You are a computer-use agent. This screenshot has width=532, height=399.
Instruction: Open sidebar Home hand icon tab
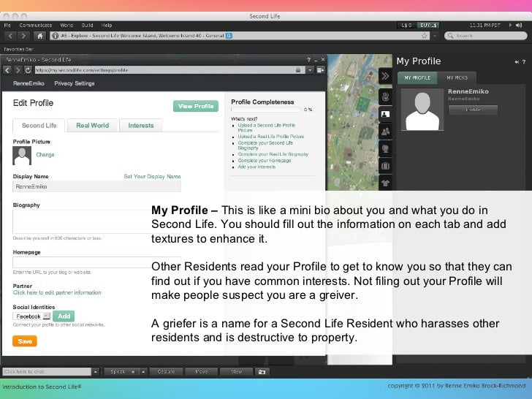tap(385, 96)
